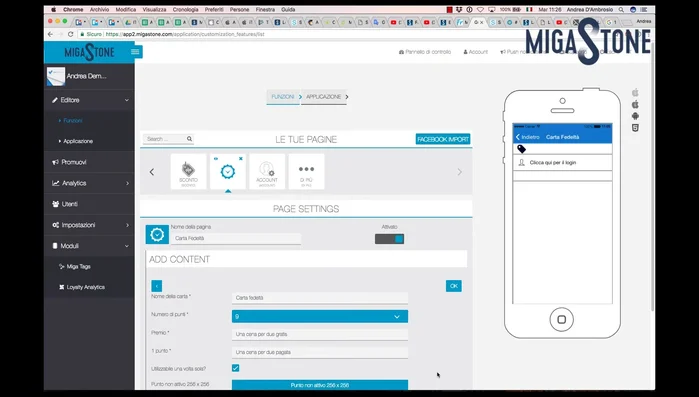Open Utenti sidebar section
This screenshot has width=699, height=397.
coord(89,204)
